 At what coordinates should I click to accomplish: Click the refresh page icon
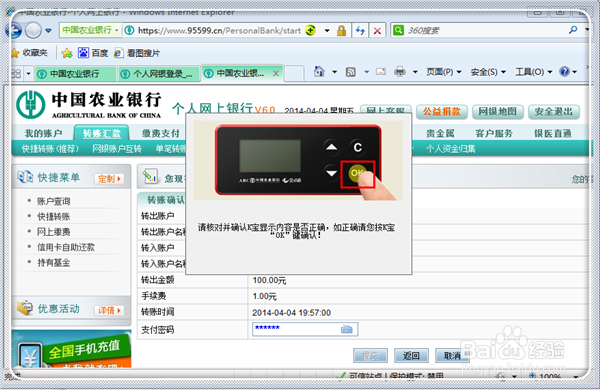coord(360,31)
